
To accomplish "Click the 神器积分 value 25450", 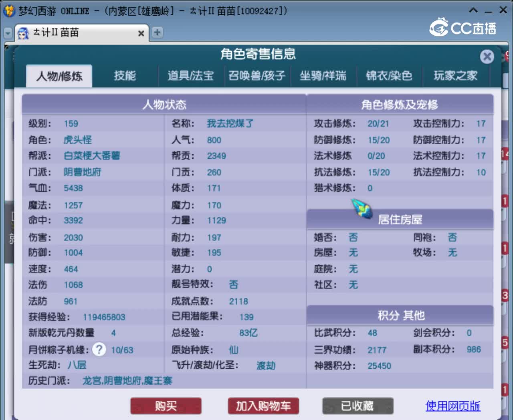I will pyautogui.click(x=380, y=365).
